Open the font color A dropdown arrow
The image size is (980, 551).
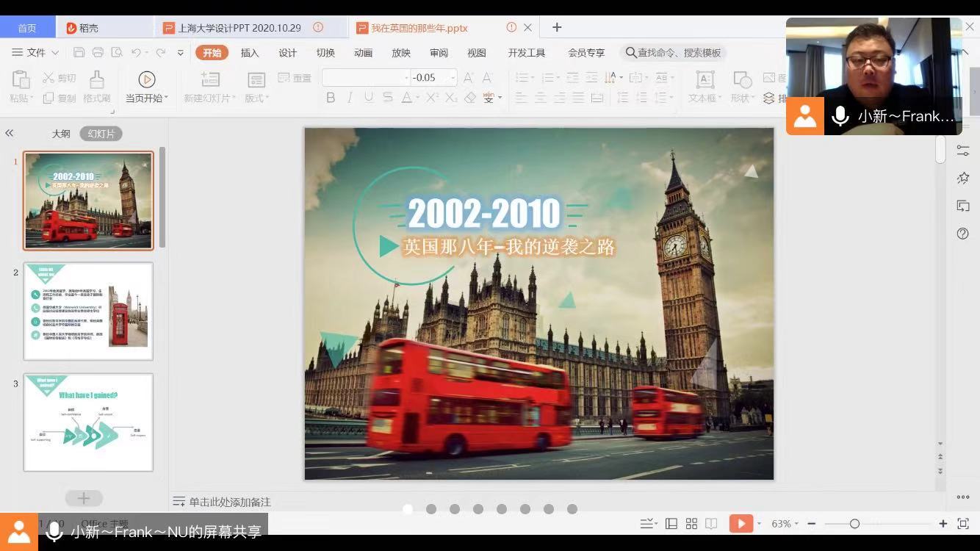[x=417, y=98]
